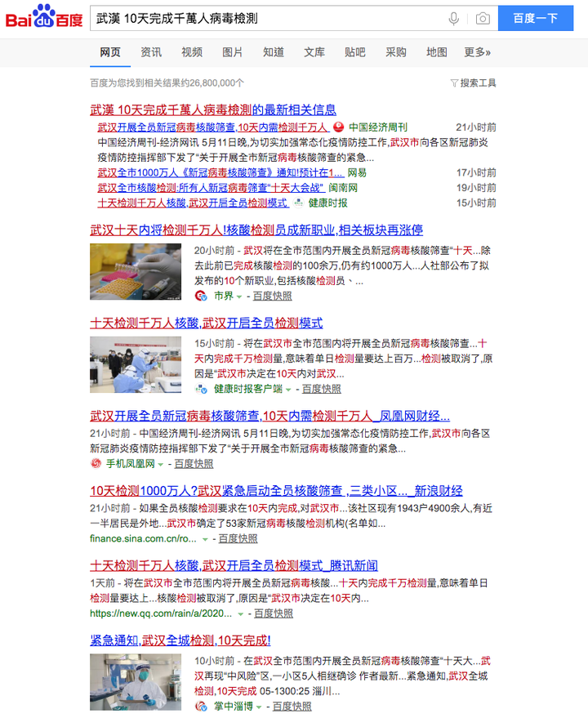Click the 健康时报 source icon in news block

pyautogui.click(x=299, y=203)
